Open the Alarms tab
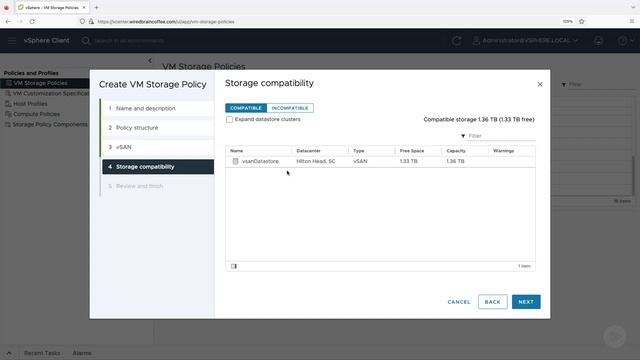The height and width of the screenshot is (360, 640). click(x=82, y=353)
